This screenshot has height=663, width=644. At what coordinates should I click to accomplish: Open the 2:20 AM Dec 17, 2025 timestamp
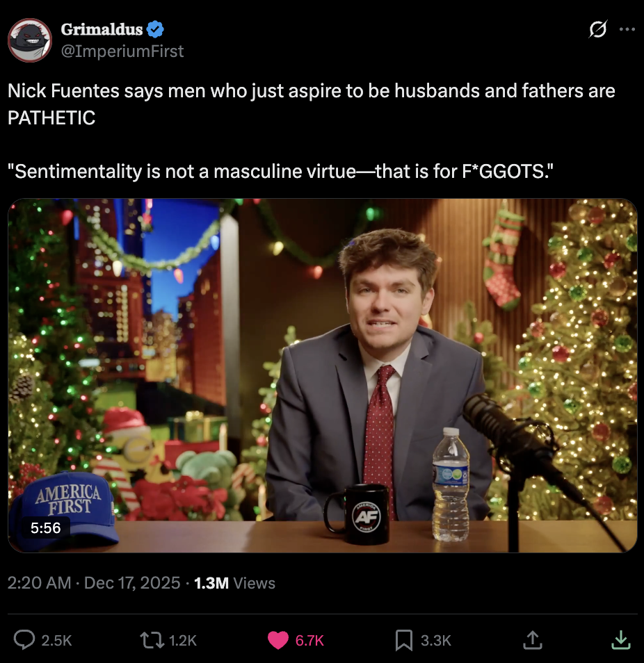click(x=94, y=583)
